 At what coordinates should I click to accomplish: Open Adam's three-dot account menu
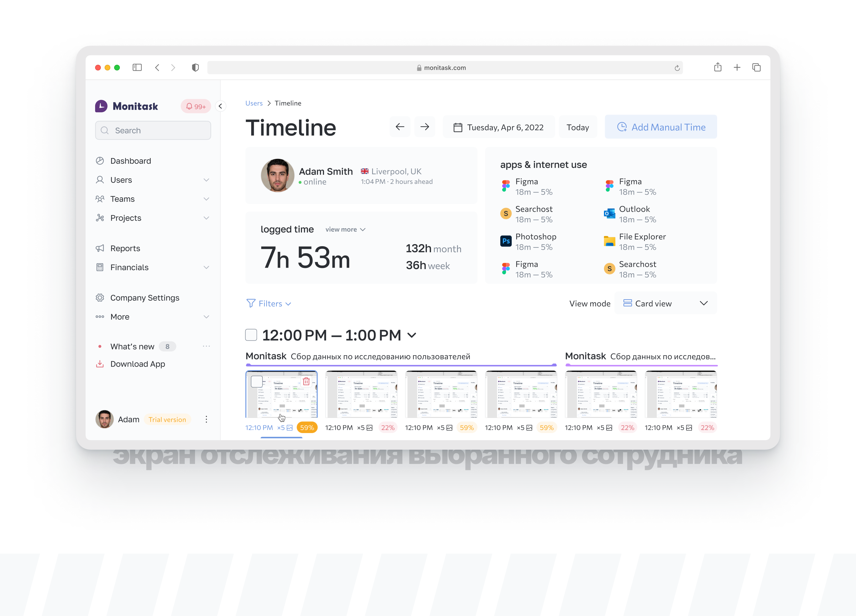[206, 419]
